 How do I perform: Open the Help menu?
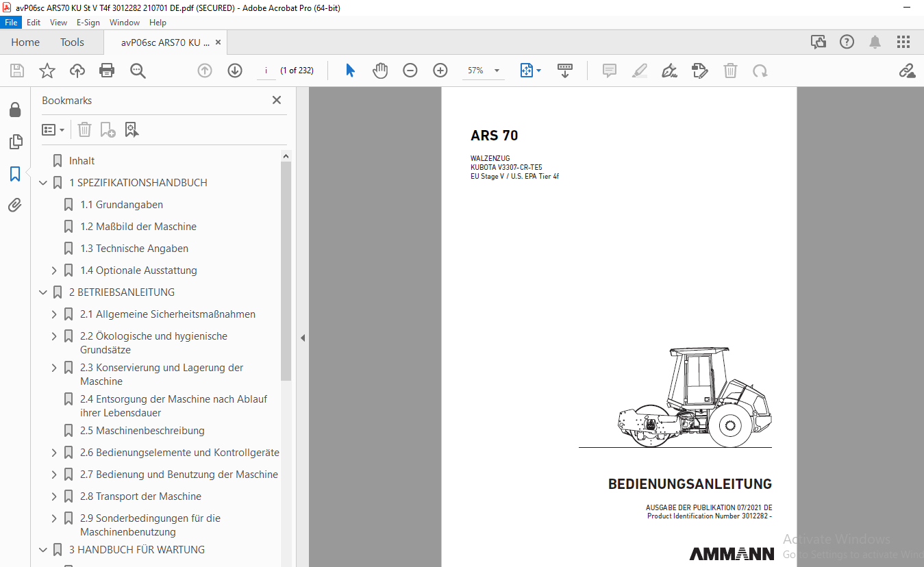158,23
